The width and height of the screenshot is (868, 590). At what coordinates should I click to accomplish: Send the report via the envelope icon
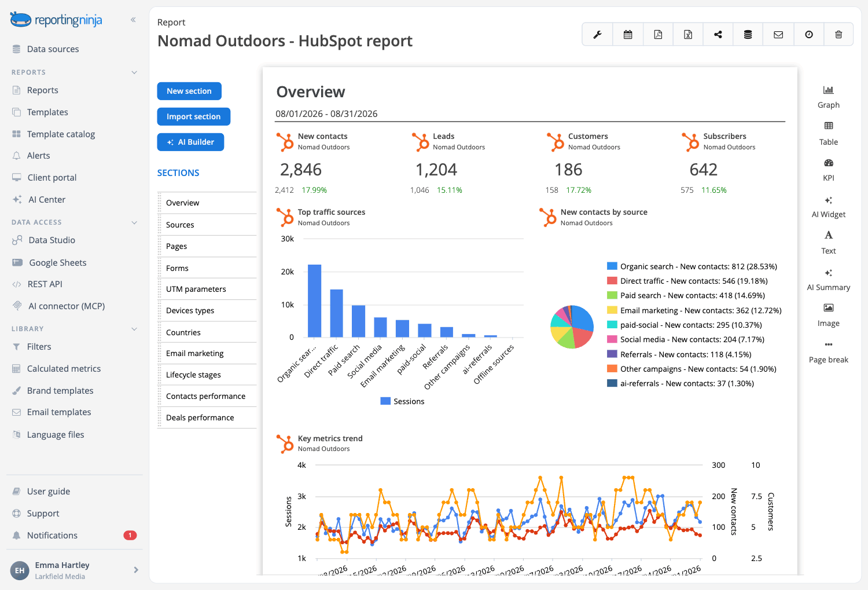click(x=778, y=35)
